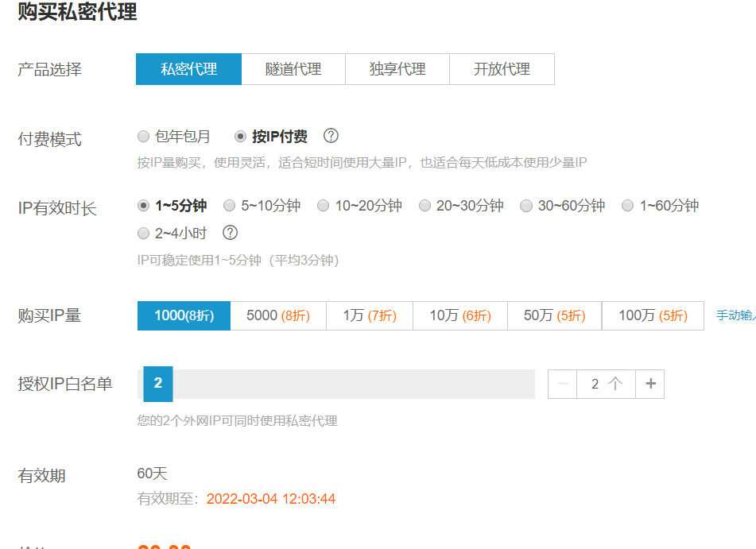Image resolution: width=756 pixels, height=549 pixels.
Task: Click the whitelist slider track
Action: coord(336,385)
